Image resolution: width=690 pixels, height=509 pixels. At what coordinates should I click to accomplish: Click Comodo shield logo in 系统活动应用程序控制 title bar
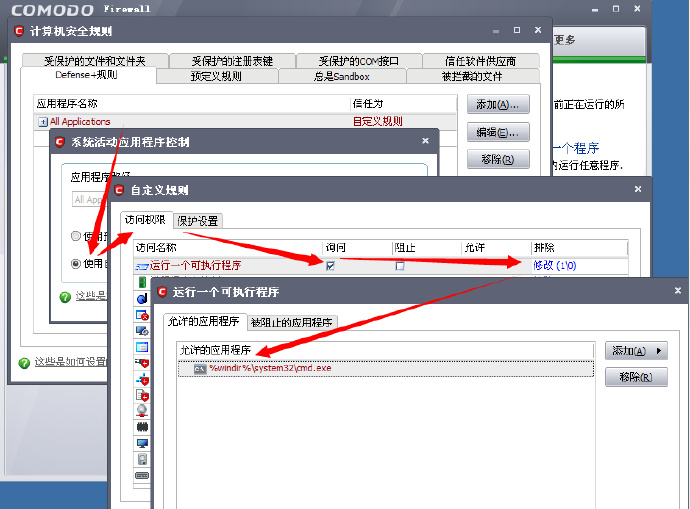point(60,142)
